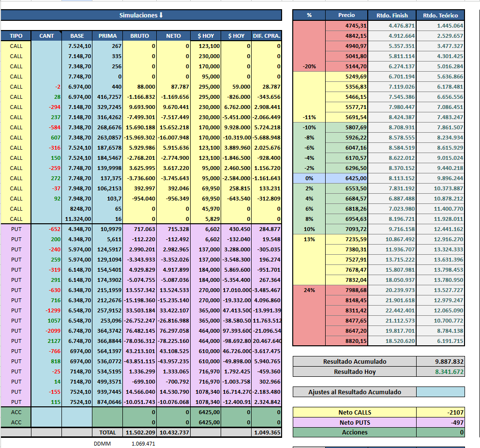Select the Precio column header
The width and height of the screenshot is (480, 448).
click(346, 15)
